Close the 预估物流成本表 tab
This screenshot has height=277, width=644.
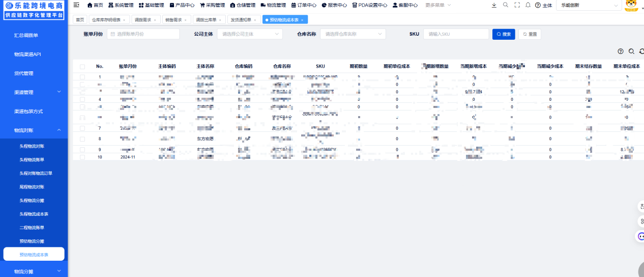pyautogui.click(x=302, y=20)
